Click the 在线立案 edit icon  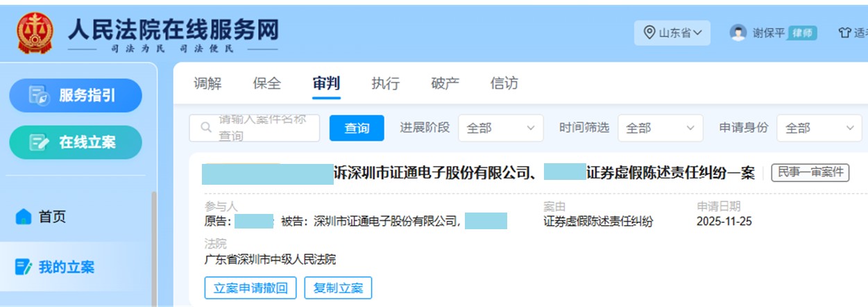(40, 142)
